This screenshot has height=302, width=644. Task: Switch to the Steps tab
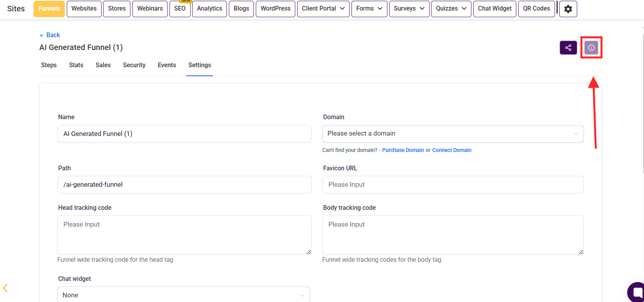49,65
